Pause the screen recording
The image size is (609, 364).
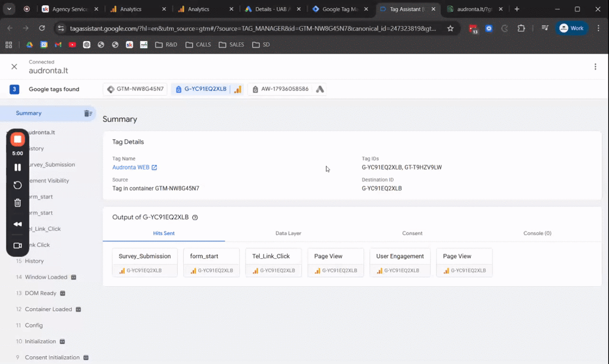click(17, 168)
